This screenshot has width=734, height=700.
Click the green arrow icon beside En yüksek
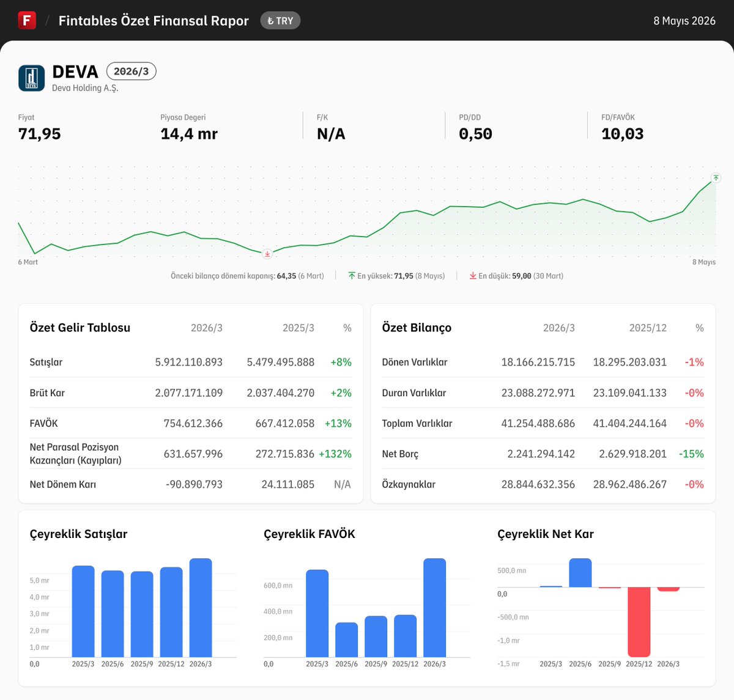click(x=352, y=276)
